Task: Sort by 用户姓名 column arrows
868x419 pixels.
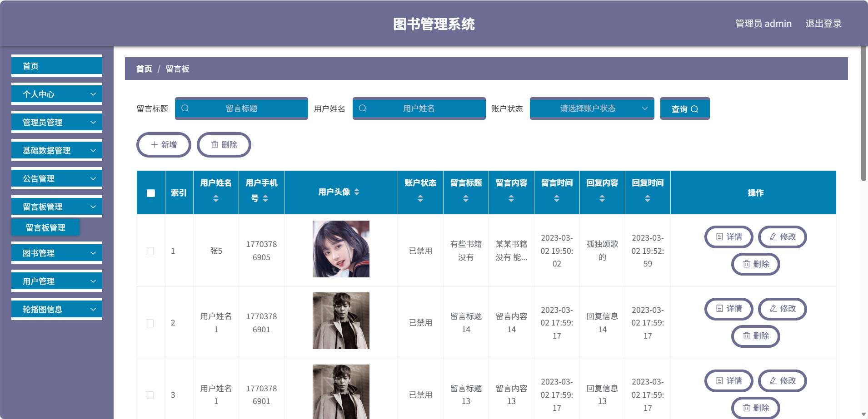Action: pyautogui.click(x=216, y=198)
